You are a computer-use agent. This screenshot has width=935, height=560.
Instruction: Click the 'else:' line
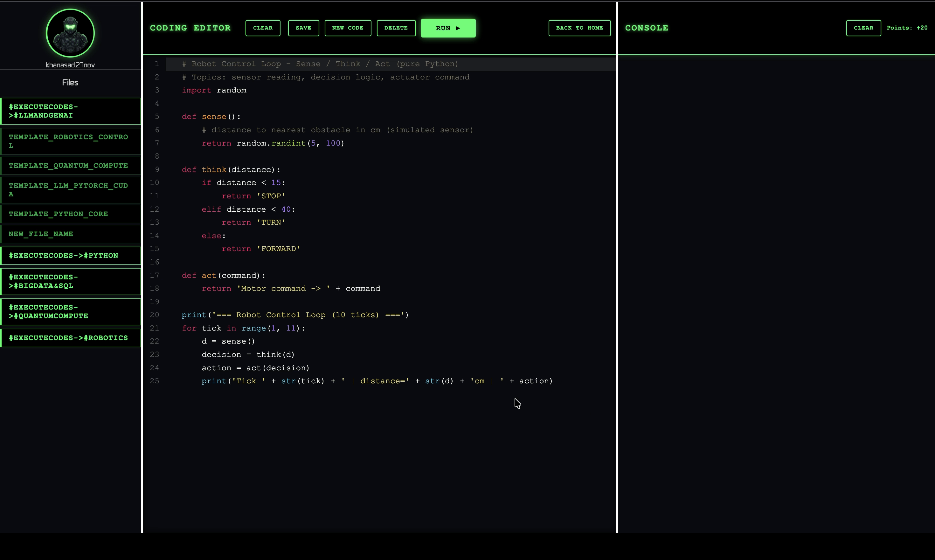pos(214,236)
